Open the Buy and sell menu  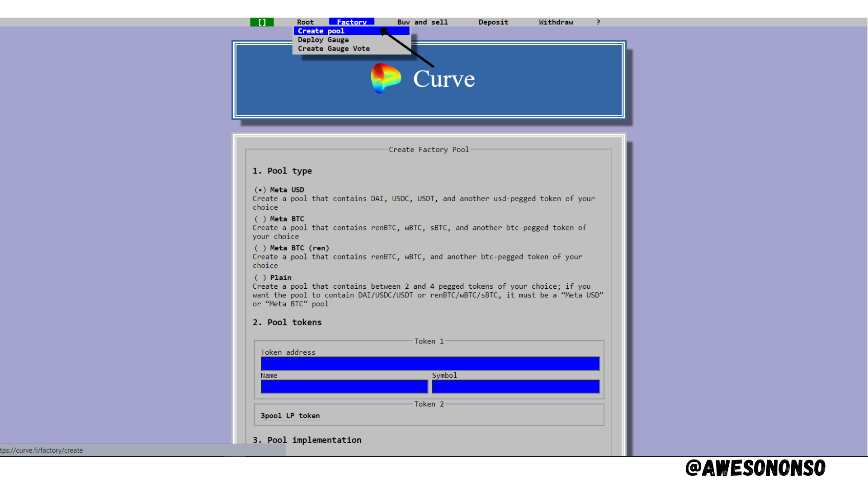[423, 22]
